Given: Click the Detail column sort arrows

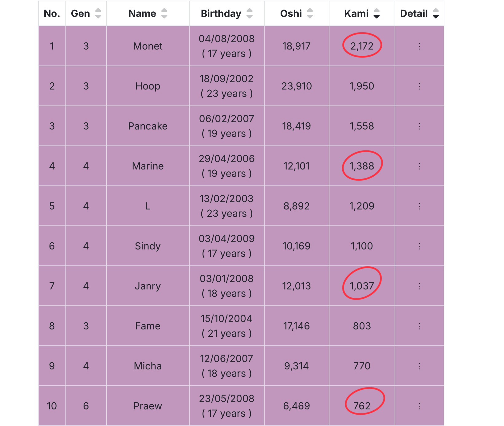Looking at the screenshot, I should pyautogui.click(x=436, y=13).
